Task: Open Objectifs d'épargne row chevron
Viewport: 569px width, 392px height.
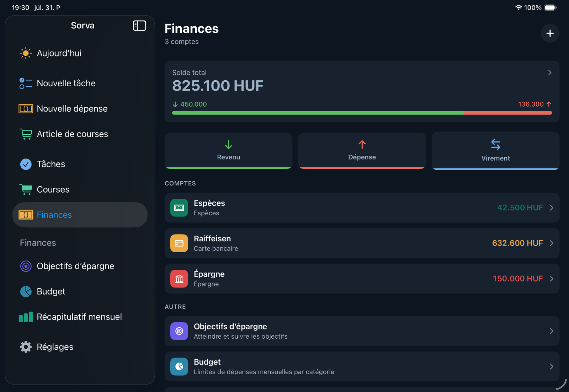Action: (x=552, y=331)
